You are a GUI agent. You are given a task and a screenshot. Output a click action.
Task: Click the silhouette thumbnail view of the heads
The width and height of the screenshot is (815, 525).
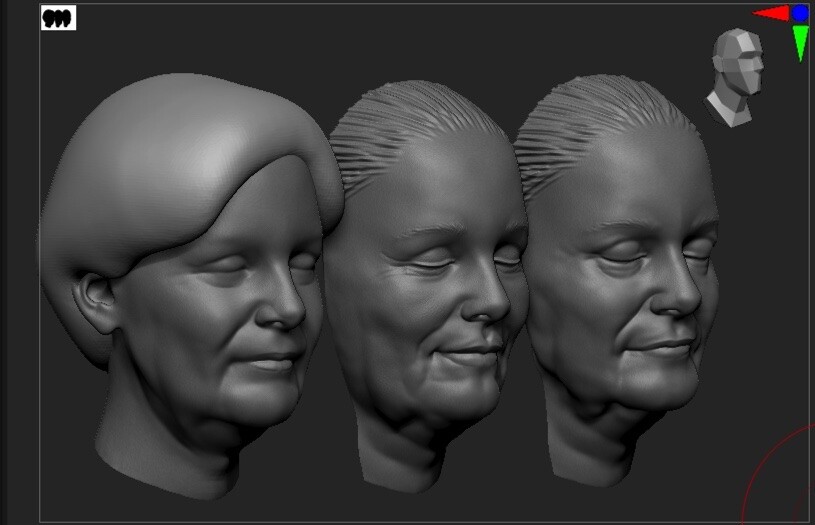(58, 18)
